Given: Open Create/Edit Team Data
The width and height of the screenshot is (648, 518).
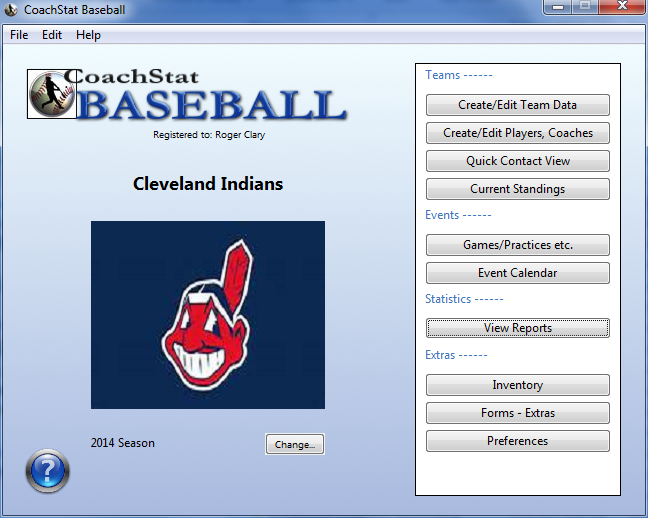Looking at the screenshot, I should tap(517, 105).
